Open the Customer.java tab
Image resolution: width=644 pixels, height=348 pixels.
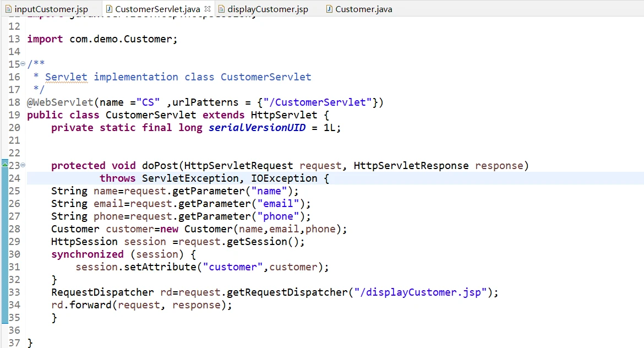point(363,9)
